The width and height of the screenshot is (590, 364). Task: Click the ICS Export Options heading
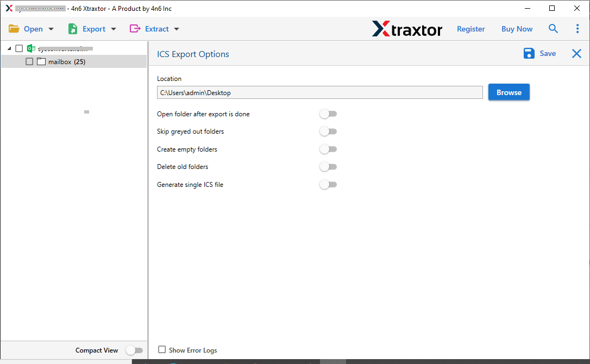[x=193, y=54]
